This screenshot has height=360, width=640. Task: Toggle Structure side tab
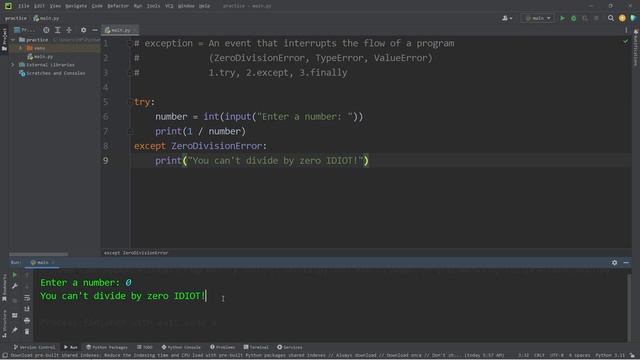pyautogui.click(x=4, y=324)
